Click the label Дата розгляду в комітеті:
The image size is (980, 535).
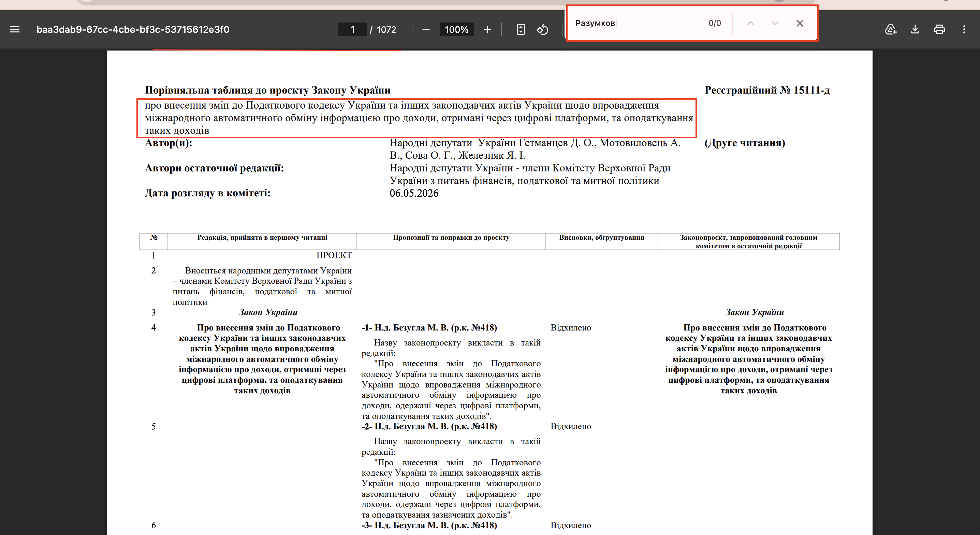207,193
